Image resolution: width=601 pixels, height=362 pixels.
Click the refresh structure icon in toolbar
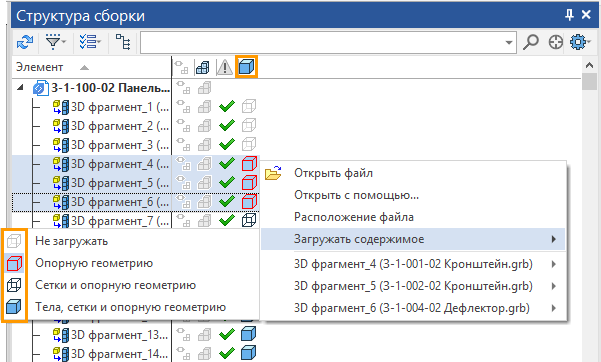pyautogui.click(x=25, y=42)
